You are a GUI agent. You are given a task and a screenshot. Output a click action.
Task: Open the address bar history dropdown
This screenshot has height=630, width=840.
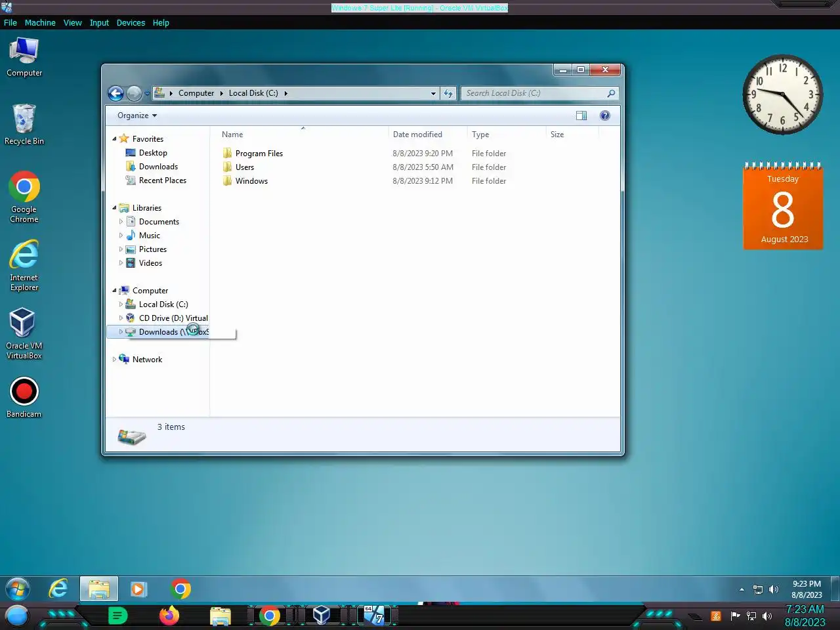coord(433,93)
